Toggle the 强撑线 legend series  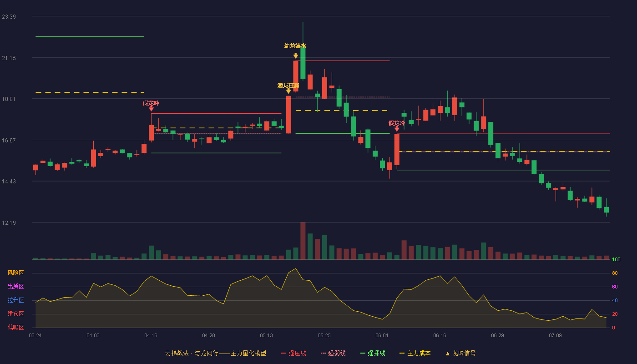373,353
